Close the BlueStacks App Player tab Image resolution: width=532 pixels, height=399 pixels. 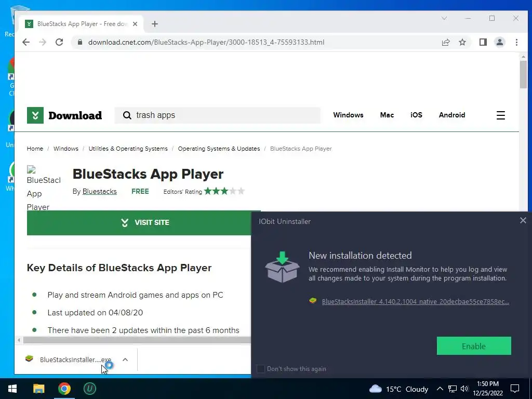(x=135, y=24)
